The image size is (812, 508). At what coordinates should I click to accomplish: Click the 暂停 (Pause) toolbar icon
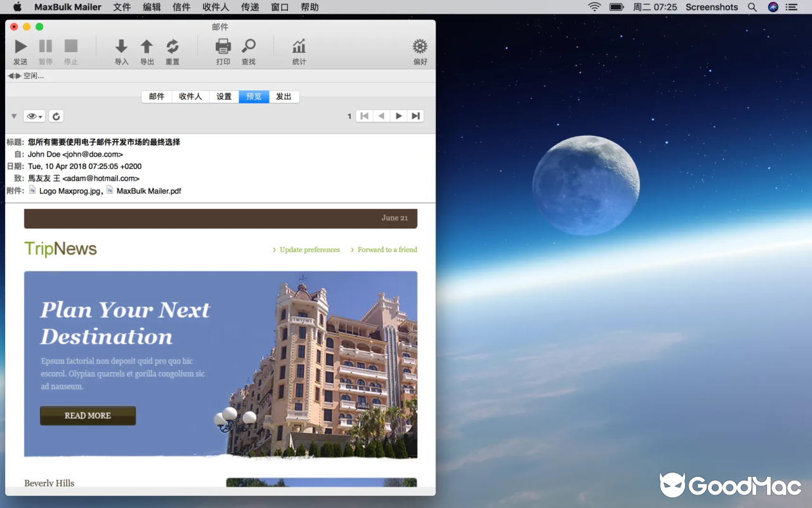click(45, 46)
